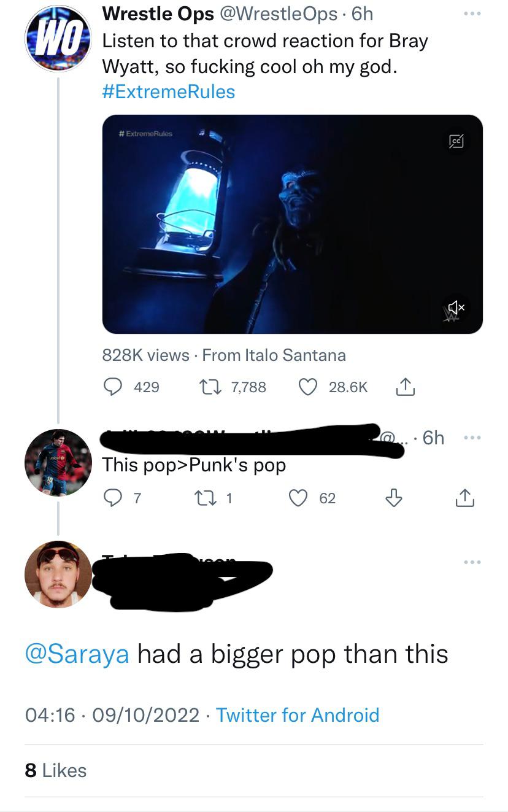Open the Wrestle Ops profile avatar
508x812 pixels.
pyautogui.click(x=58, y=38)
